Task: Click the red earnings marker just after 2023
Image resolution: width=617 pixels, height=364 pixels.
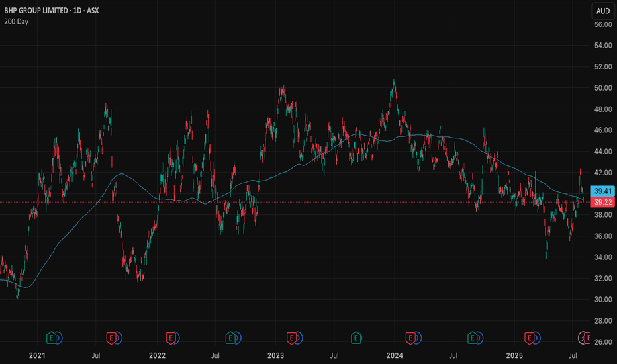Action: pyautogui.click(x=291, y=338)
